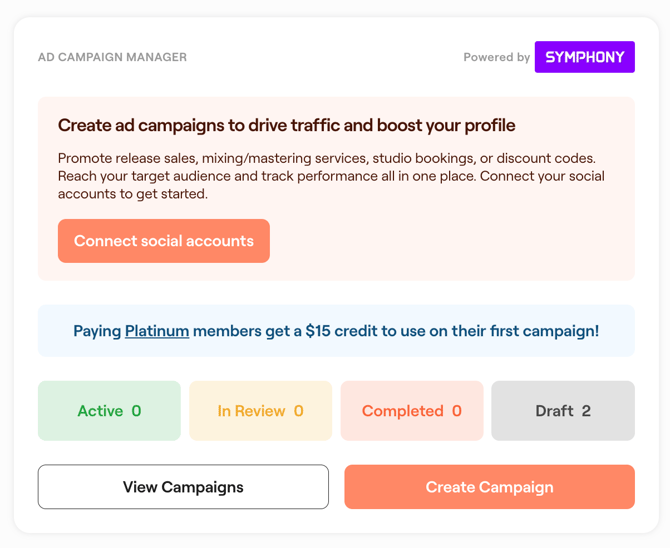The image size is (670, 548).
Task: Click the Ad Campaign Manager title
Action: point(112,57)
